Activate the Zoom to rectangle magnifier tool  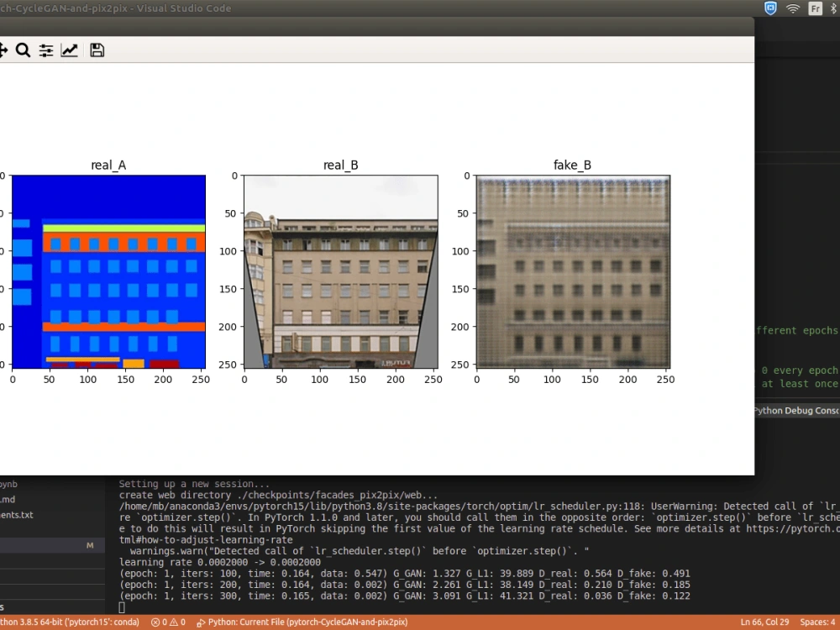click(x=23, y=50)
